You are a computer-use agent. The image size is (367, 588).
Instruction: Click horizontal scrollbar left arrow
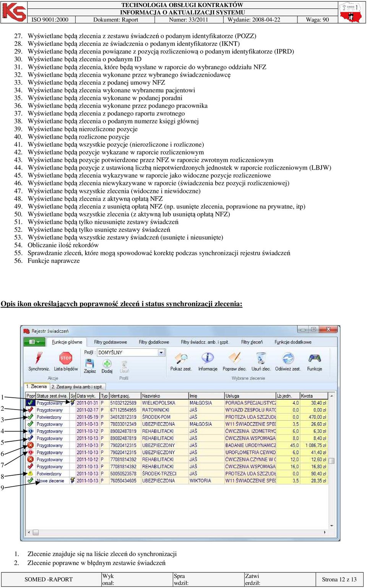click(29, 532)
